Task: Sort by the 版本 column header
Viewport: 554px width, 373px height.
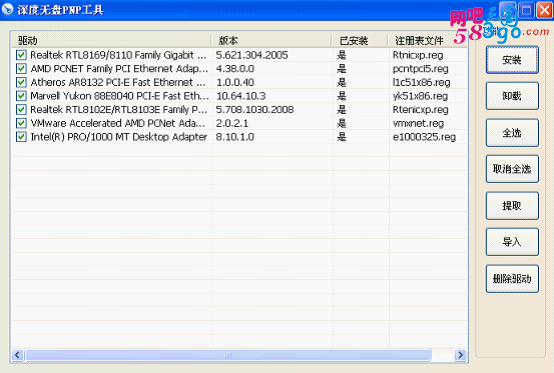Action: point(271,41)
